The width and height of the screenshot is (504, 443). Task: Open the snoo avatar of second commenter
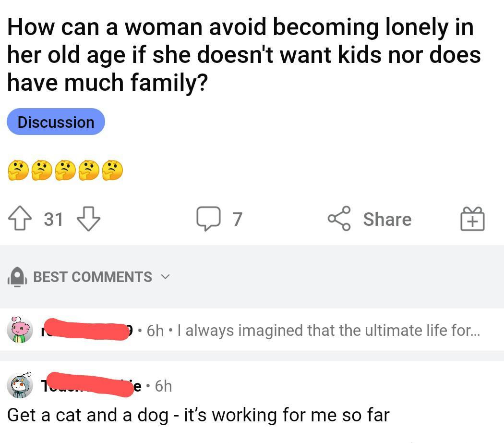point(20,385)
